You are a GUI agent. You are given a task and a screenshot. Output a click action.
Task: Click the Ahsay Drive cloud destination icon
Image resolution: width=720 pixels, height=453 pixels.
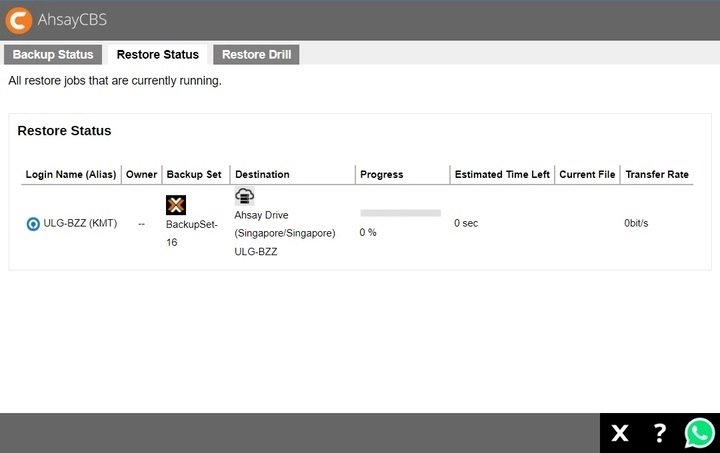point(244,196)
